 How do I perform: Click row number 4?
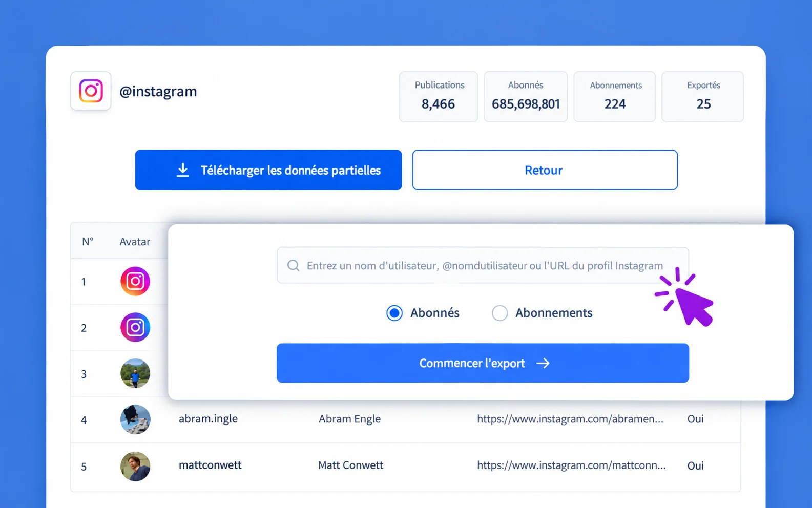84,420
